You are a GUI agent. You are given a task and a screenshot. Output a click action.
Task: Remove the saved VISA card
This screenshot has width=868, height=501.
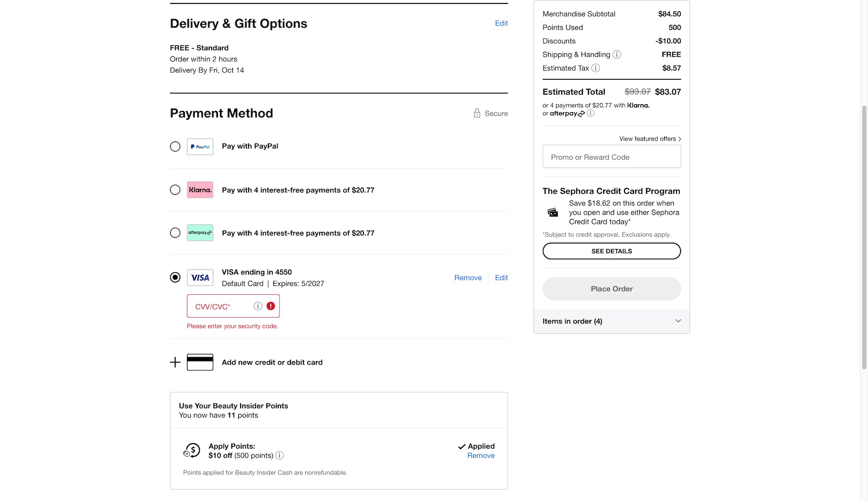pos(468,278)
